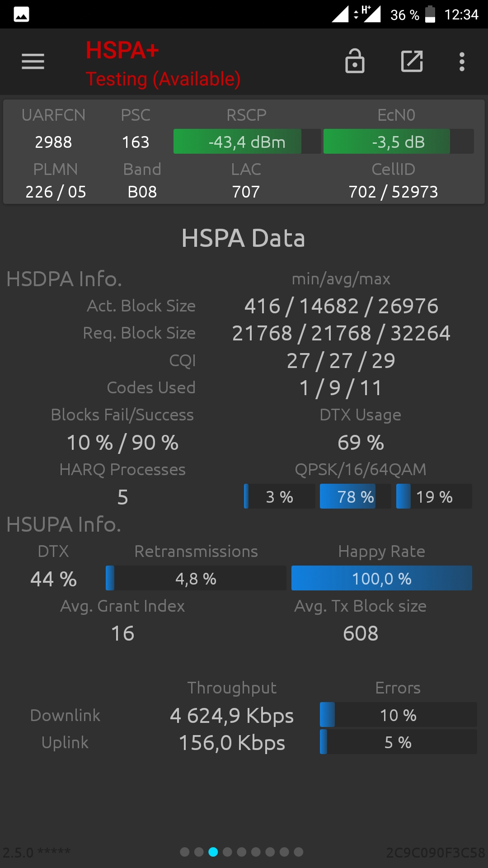
Task: Tap the Happy Rate 100,0 % bar
Action: coord(382,578)
